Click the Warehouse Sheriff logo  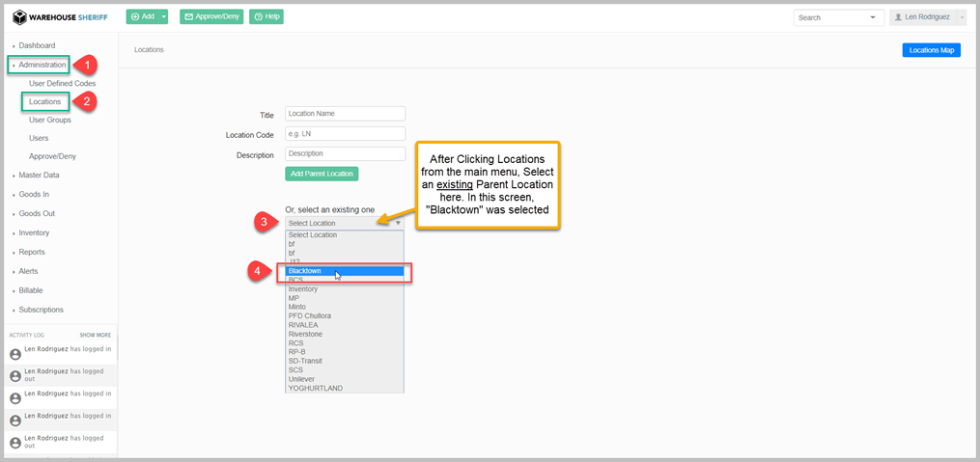(x=60, y=16)
